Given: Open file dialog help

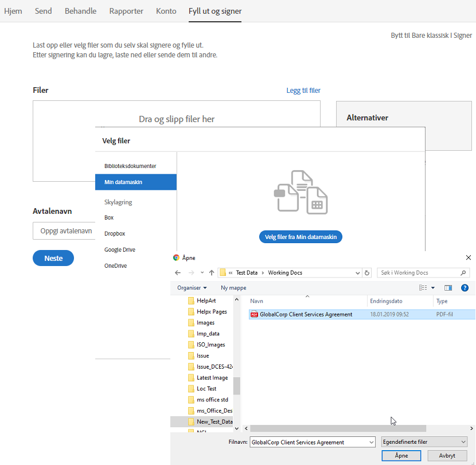Looking at the screenshot, I should 465,288.
